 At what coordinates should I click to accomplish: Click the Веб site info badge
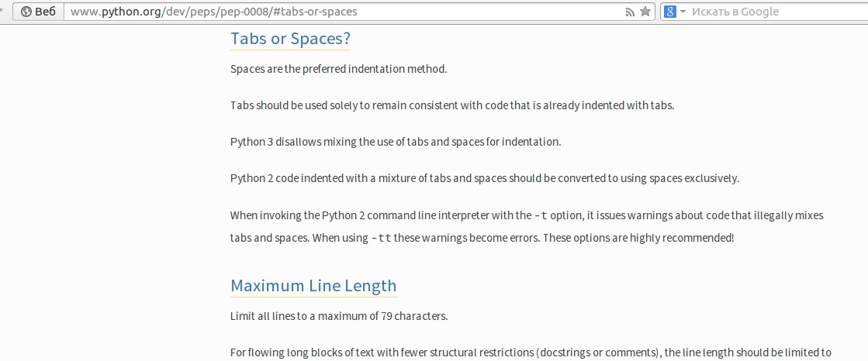[x=39, y=12]
